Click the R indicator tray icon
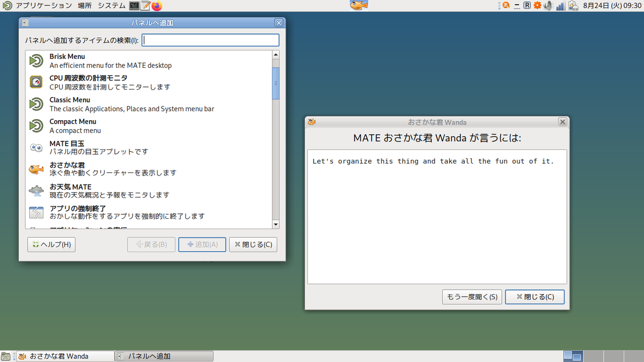Screen dimensions: 644x362 click(x=527, y=6)
